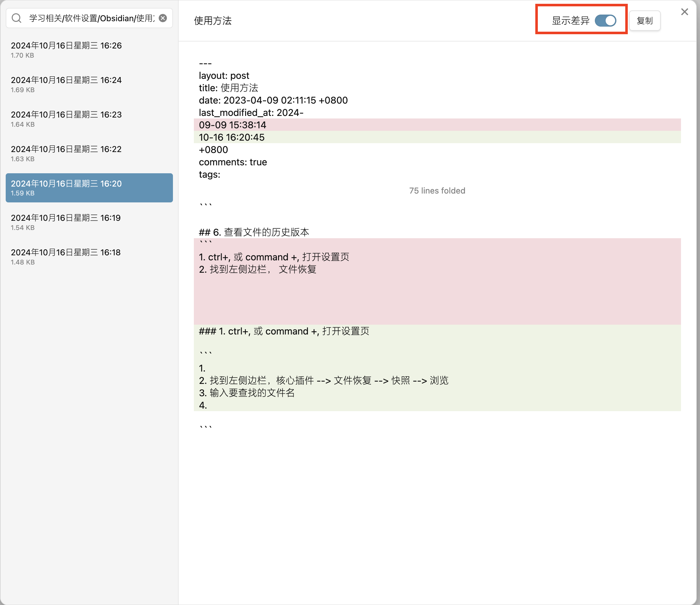The width and height of the screenshot is (700, 605).
Task: Click the search magnifier icon
Action: coord(16,18)
